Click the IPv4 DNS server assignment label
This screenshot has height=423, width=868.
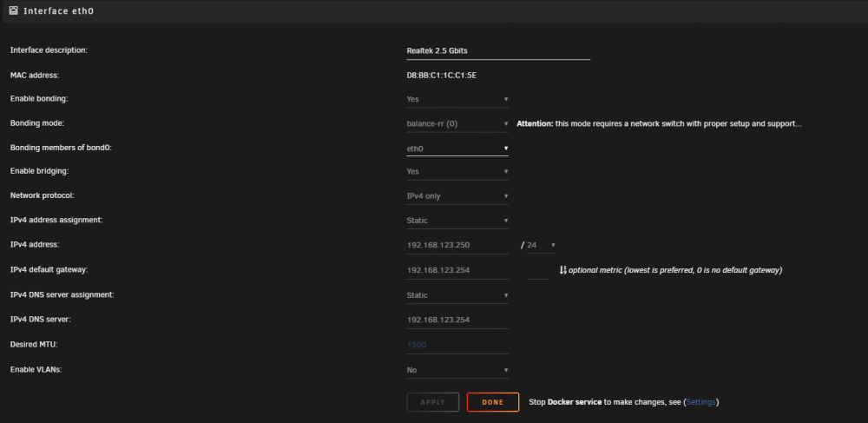(62, 294)
